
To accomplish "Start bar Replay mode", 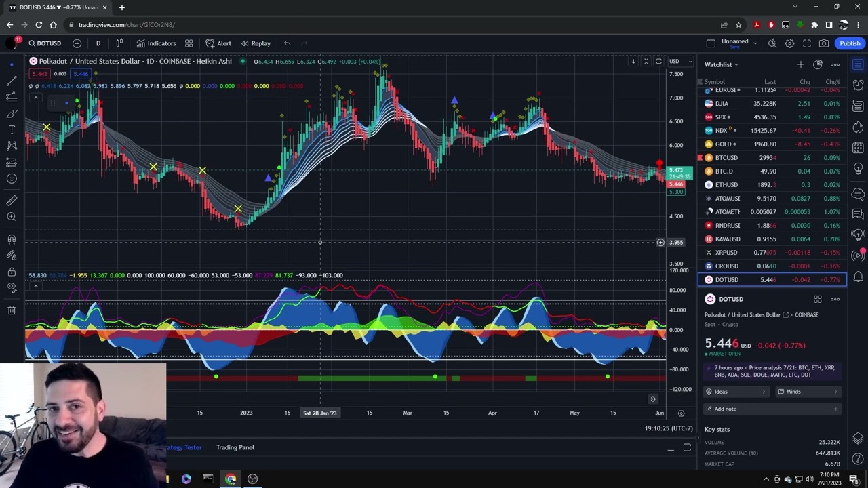I will click(256, 43).
